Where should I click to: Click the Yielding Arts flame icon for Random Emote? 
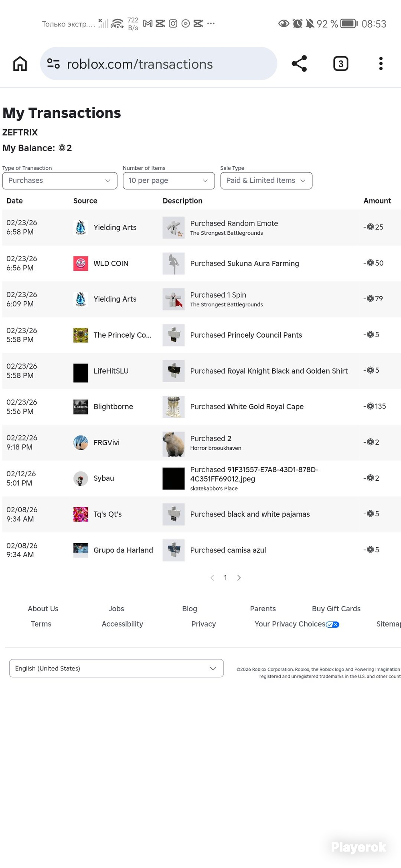point(81,227)
